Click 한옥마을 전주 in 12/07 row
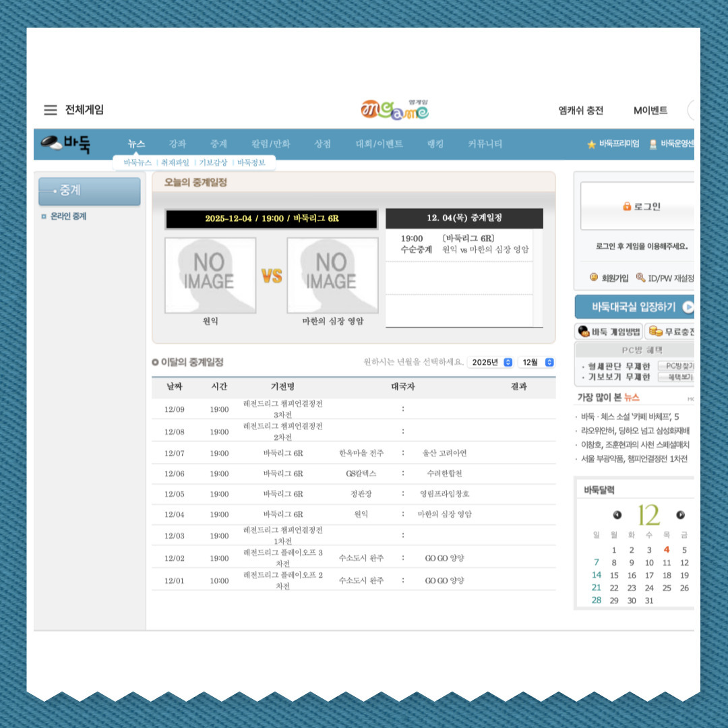728x728 pixels. [361, 453]
